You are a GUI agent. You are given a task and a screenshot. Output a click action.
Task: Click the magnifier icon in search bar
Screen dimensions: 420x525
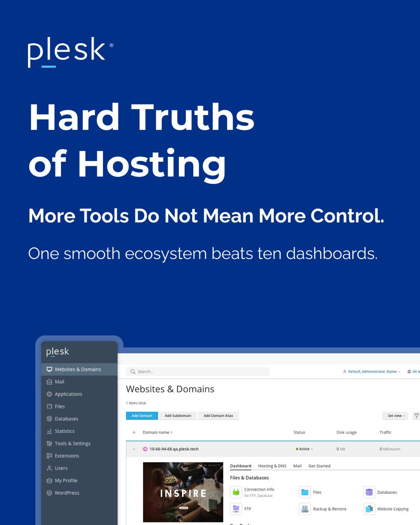click(133, 371)
